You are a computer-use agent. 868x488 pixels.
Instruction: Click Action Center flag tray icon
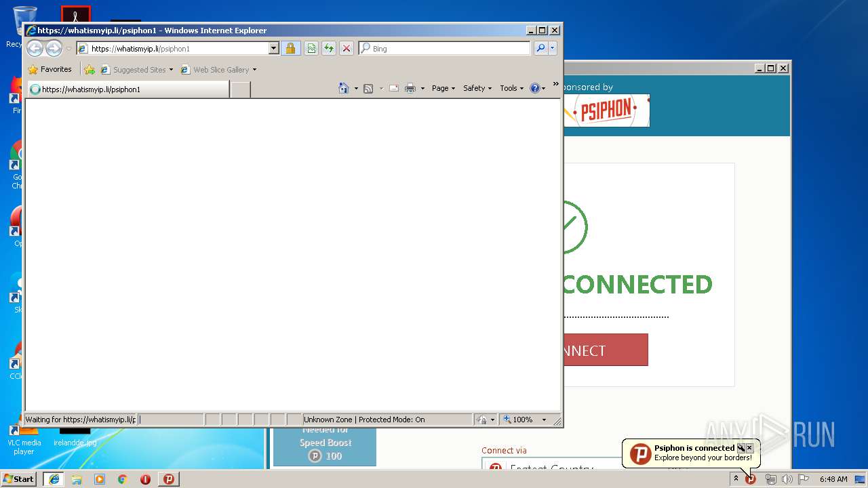click(x=804, y=479)
